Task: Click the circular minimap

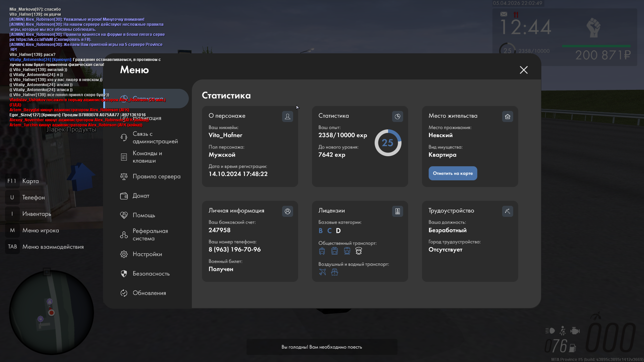Action: pyautogui.click(x=51, y=312)
